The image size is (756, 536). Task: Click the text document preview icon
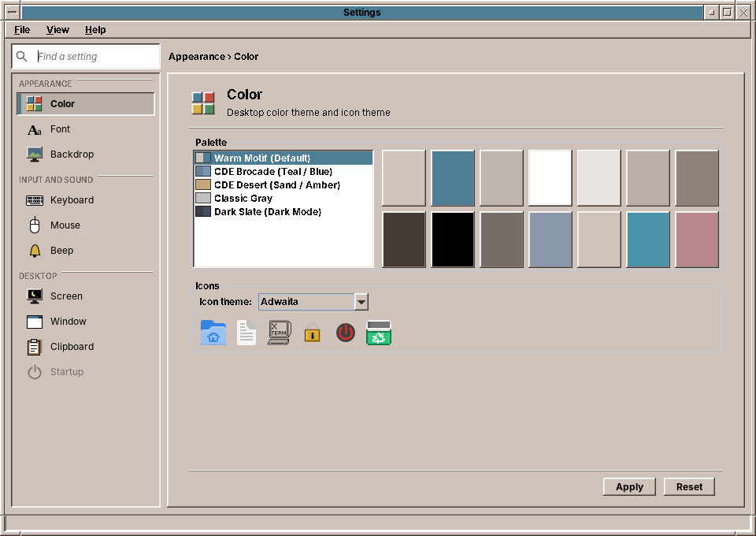246,333
